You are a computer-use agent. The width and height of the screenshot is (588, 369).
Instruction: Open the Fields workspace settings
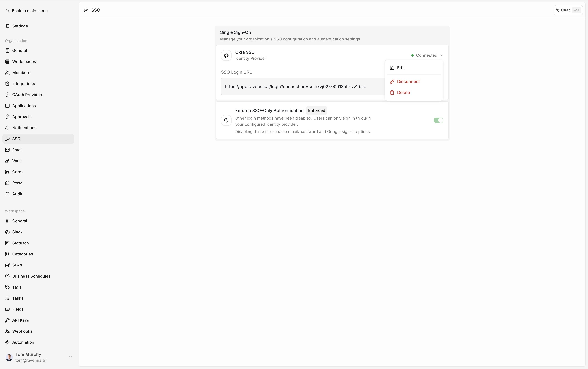click(38, 309)
